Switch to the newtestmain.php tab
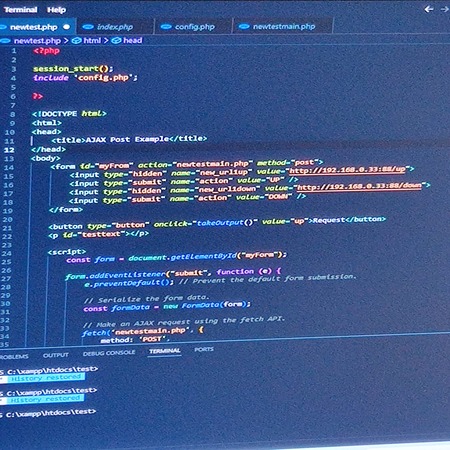Screen dimensions: 450x450 [x=283, y=26]
